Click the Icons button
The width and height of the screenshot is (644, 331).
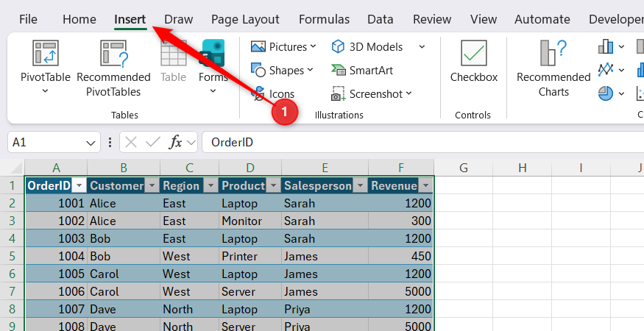(273, 93)
